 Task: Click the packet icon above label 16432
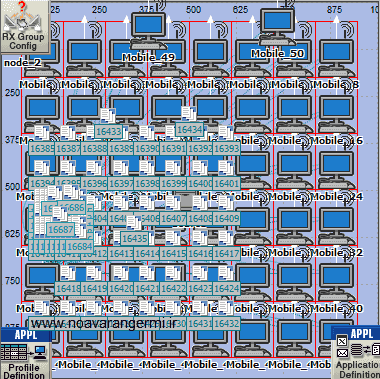(226, 308)
